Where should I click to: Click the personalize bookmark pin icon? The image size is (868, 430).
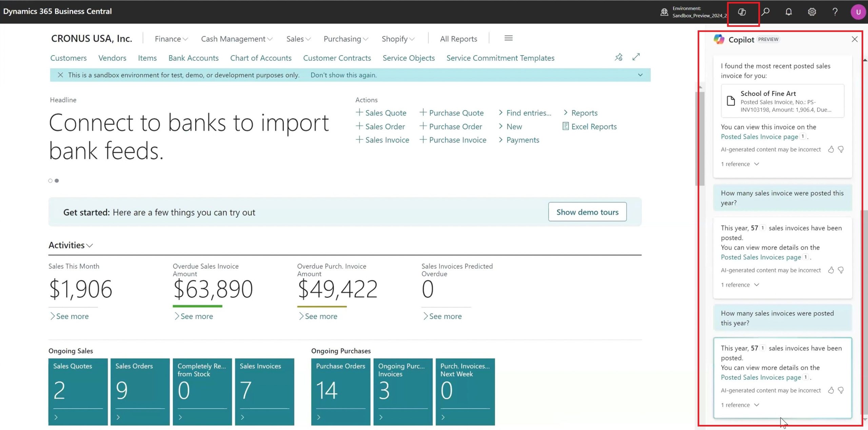618,57
